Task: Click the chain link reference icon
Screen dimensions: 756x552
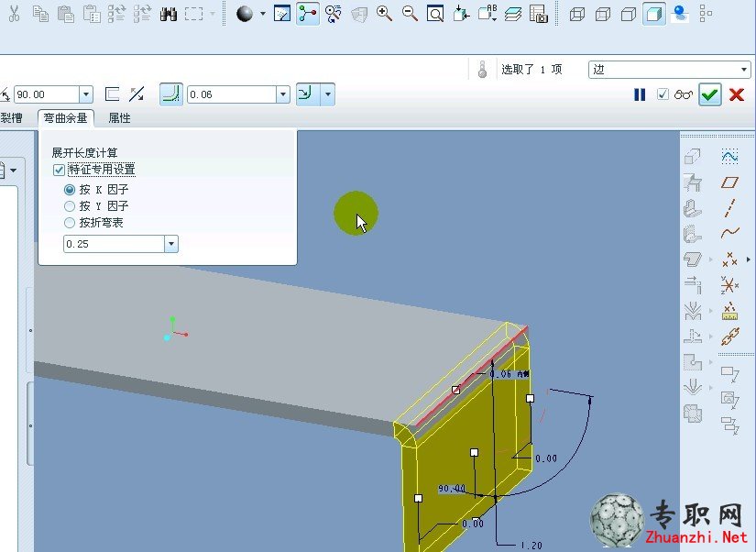Action: coord(730,337)
